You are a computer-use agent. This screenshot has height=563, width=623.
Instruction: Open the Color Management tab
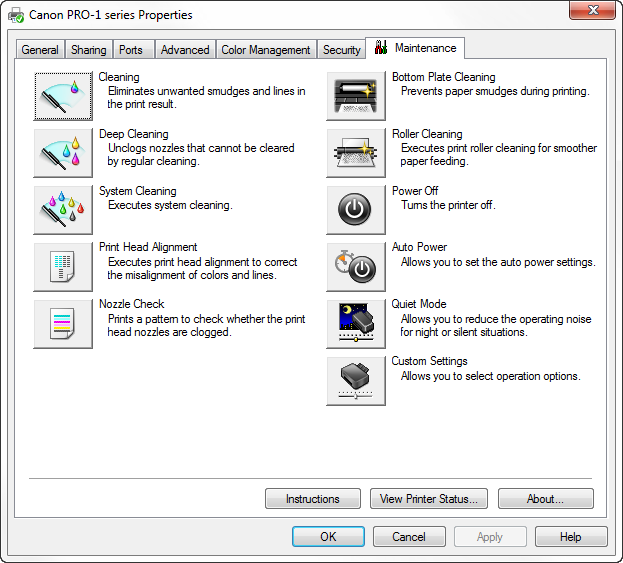266,50
